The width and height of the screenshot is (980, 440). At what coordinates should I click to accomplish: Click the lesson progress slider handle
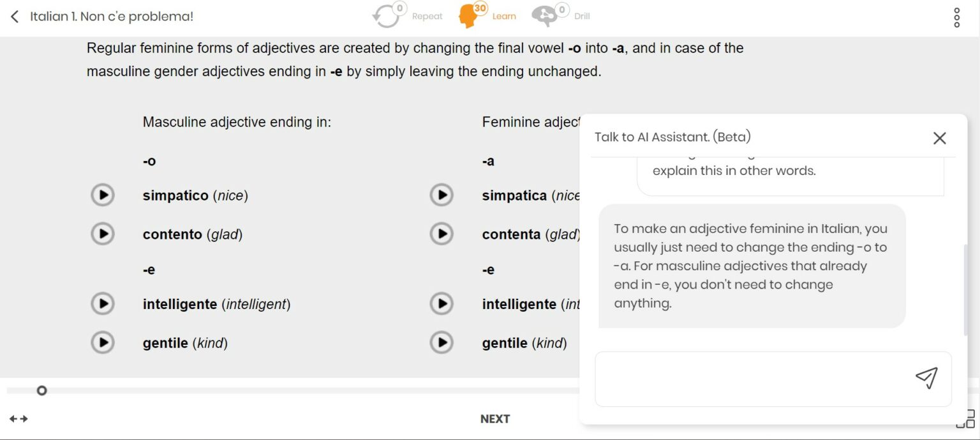coord(42,390)
